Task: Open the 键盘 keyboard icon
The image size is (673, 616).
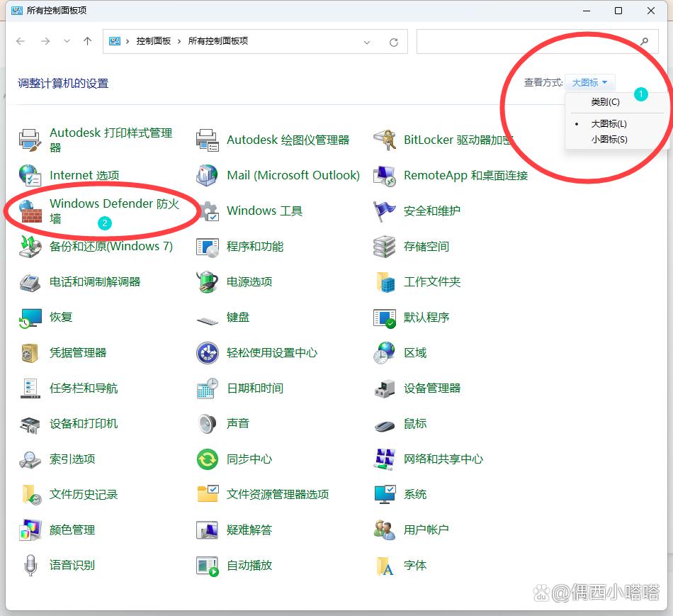Action: click(x=208, y=320)
